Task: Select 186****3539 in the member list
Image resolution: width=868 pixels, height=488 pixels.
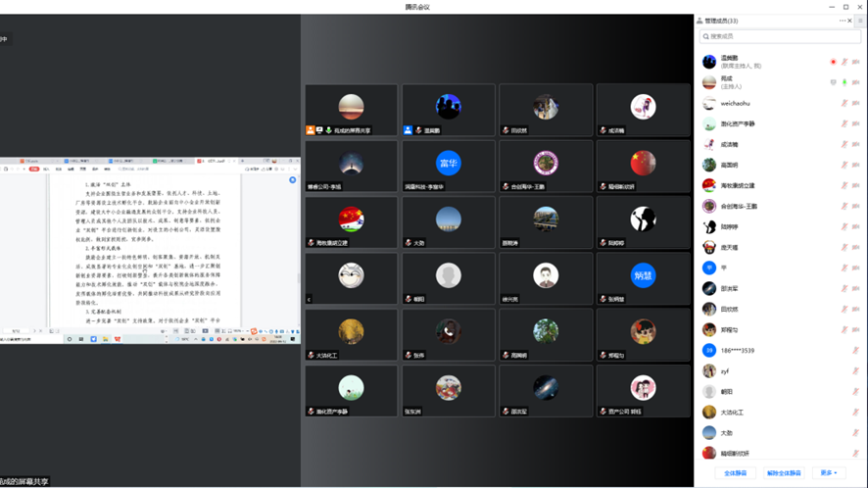Action: pyautogui.click(x=737, y=351)
